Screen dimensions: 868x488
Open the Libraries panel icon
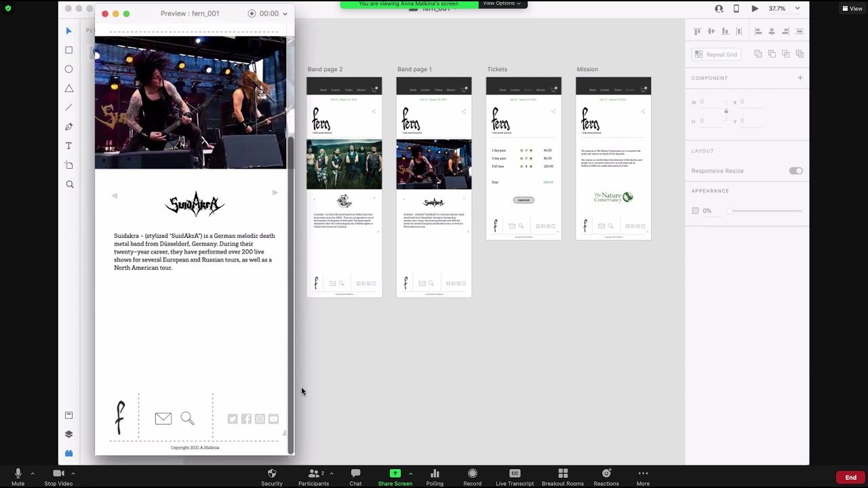(x=68, y=415)
